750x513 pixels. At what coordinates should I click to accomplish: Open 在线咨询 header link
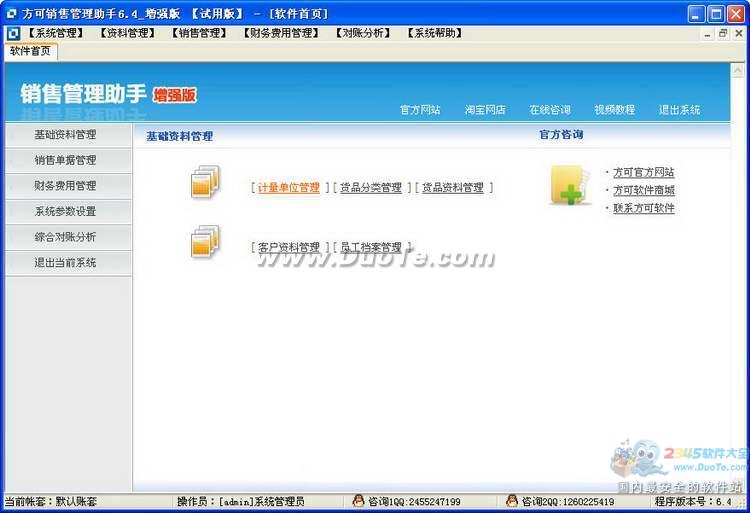[x=550, y=109]
